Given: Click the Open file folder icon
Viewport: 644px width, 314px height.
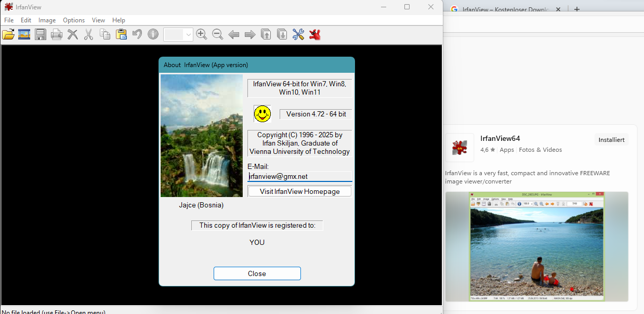Looking at the screenshot, I should pyautogui.click(x=8, y=35).
